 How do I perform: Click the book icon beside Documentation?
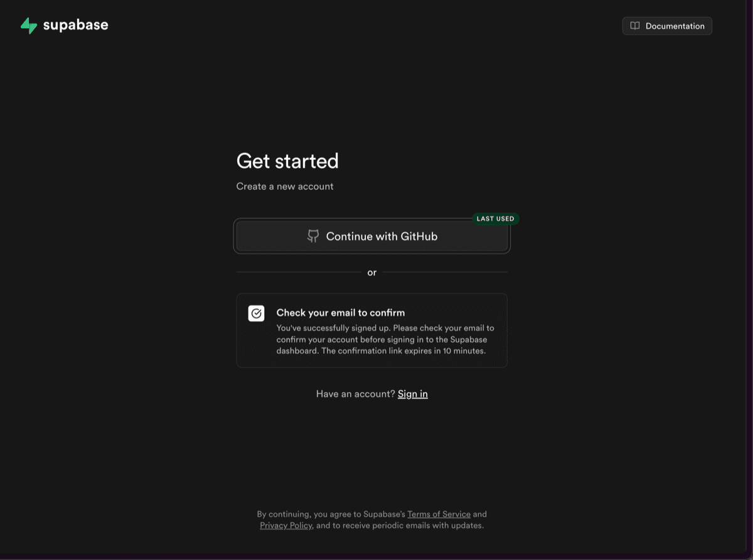pyautogui.click(x=635, y=26)
